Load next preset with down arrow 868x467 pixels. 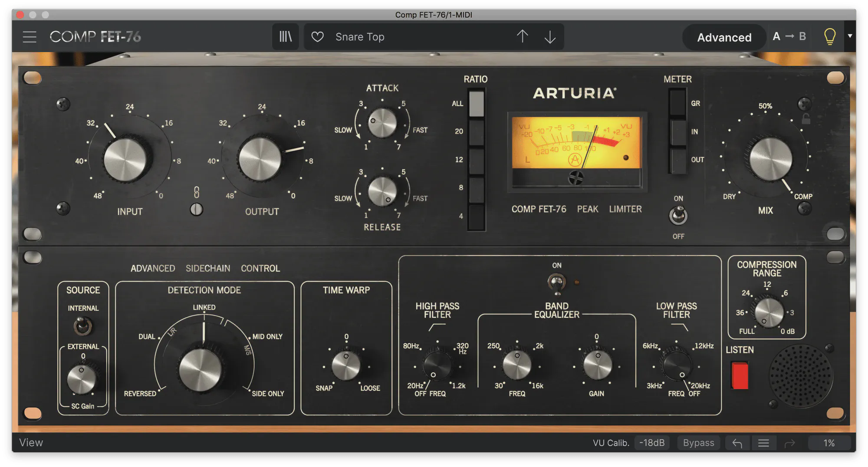[x=550, y=37]
